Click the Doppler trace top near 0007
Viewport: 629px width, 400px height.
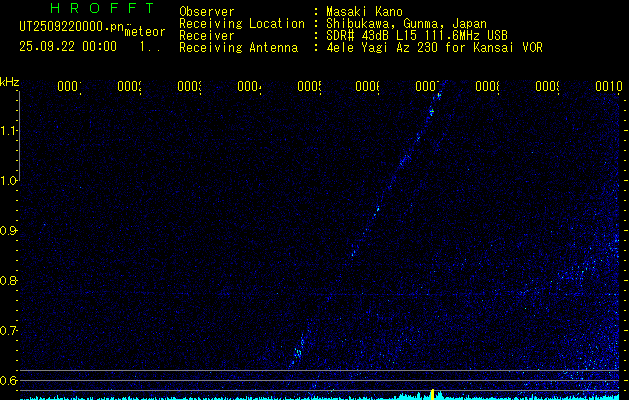pos(438,95)
